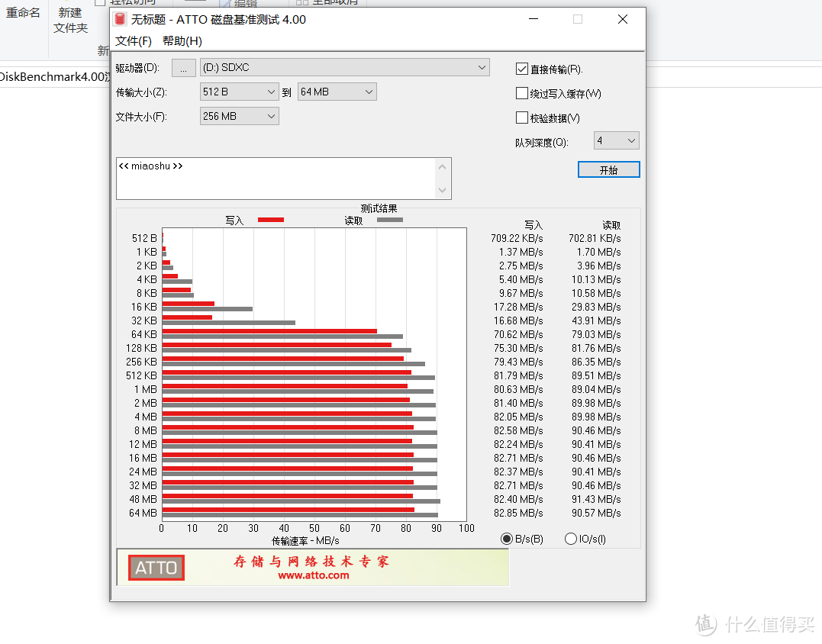The width and height of the screenshot is (822, 644).
Task: Open the (D:) SDXC drive dropdown
Action: tap(344, 67)
